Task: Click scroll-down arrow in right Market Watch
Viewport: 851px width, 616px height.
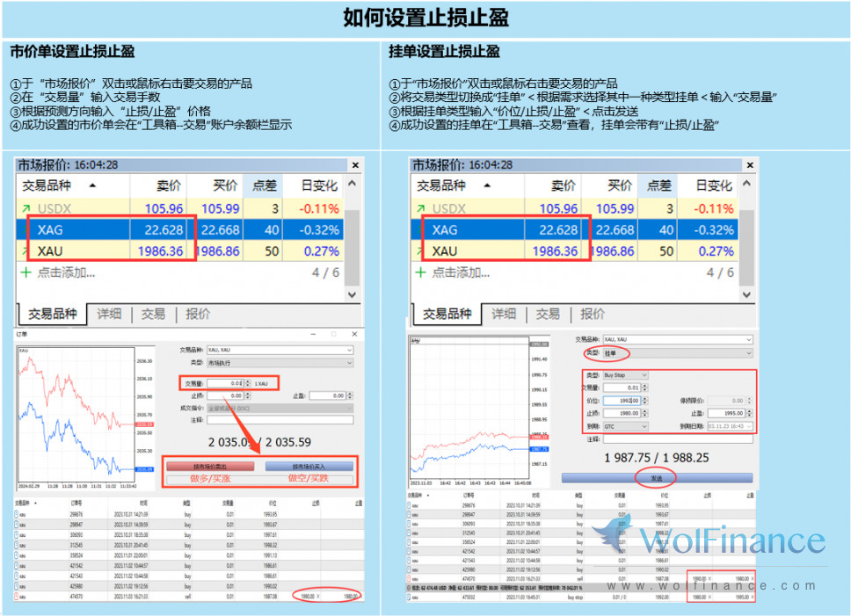Action: pyautogui.click(x=746, y=294)
